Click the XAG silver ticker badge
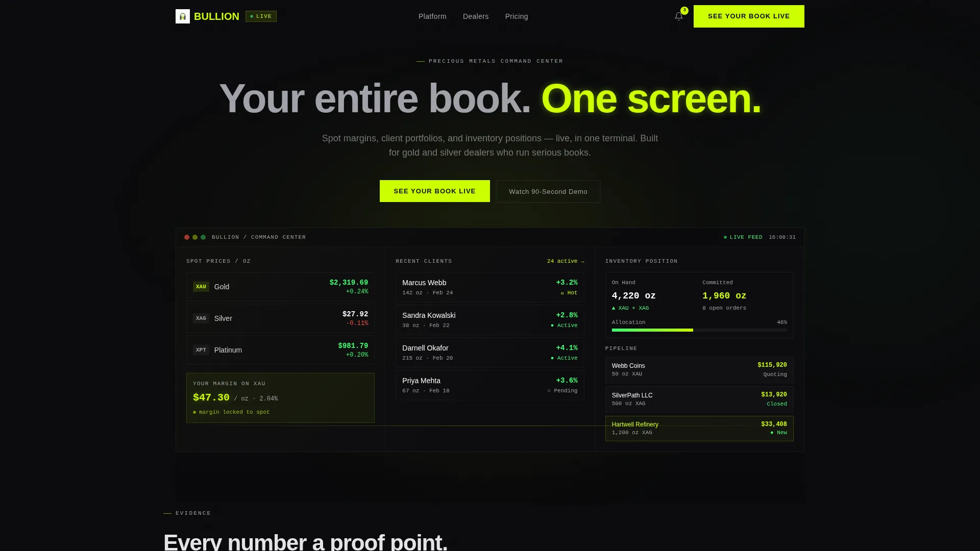Viewport: 980px width, 551px height. pos(201,318)
